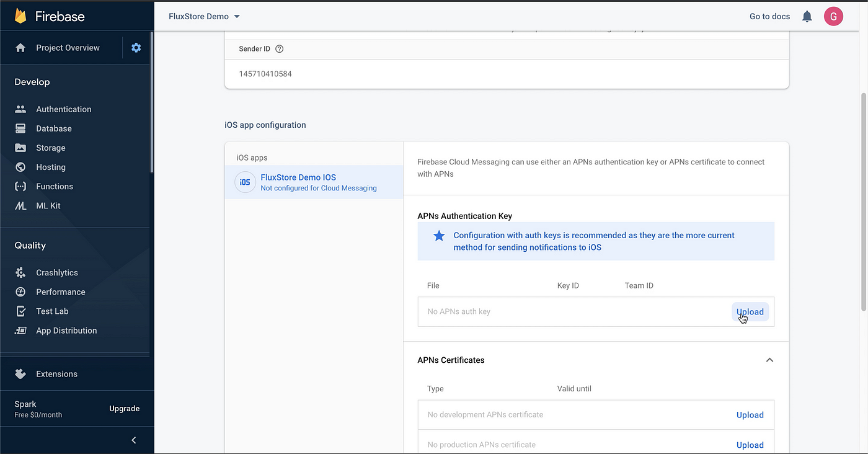Open App Distribution in the sidebar

(66, 331)
